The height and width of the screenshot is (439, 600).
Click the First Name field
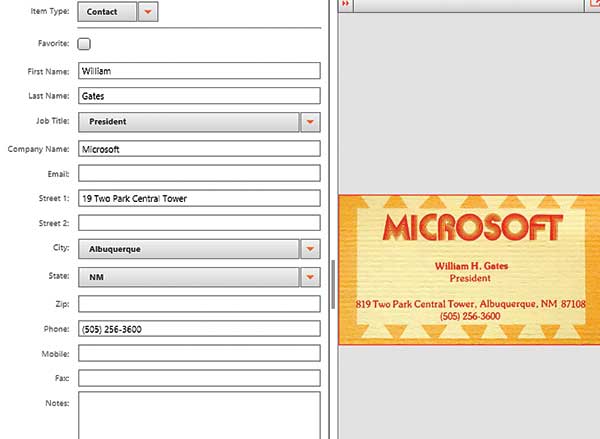pos(198,71)
